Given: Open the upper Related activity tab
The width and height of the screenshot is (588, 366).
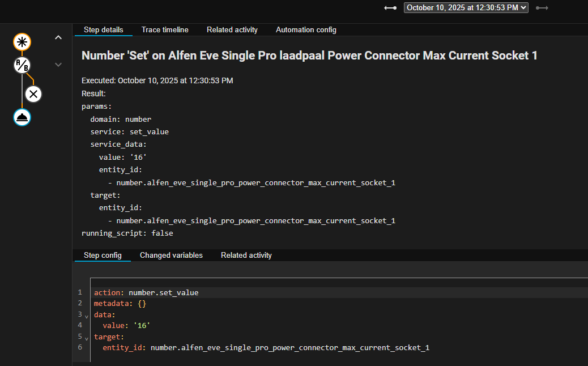Looking at the screenshot, I should click(x=232, y=30).
